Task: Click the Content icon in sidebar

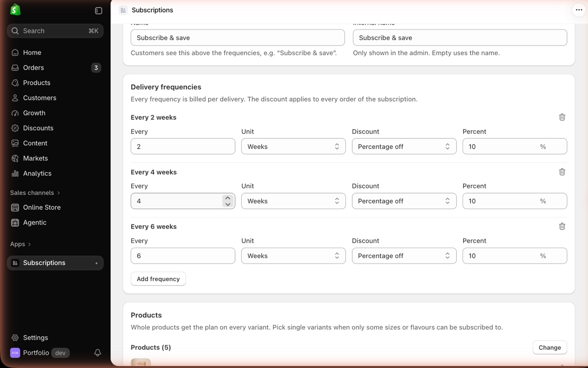Action: tap(15, 143)
